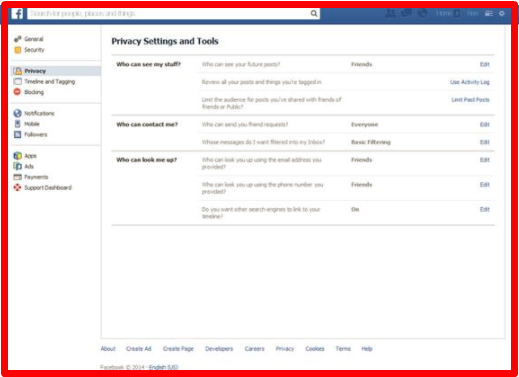Open the account settings gear icon
The width and height of the screenshot is (519, 377).
(502, 13)
